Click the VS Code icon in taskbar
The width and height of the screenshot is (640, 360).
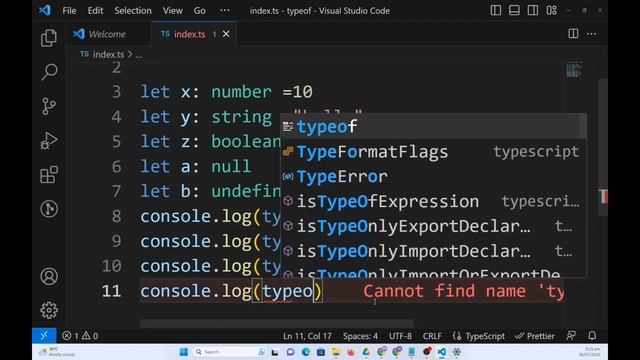point(442,352)
